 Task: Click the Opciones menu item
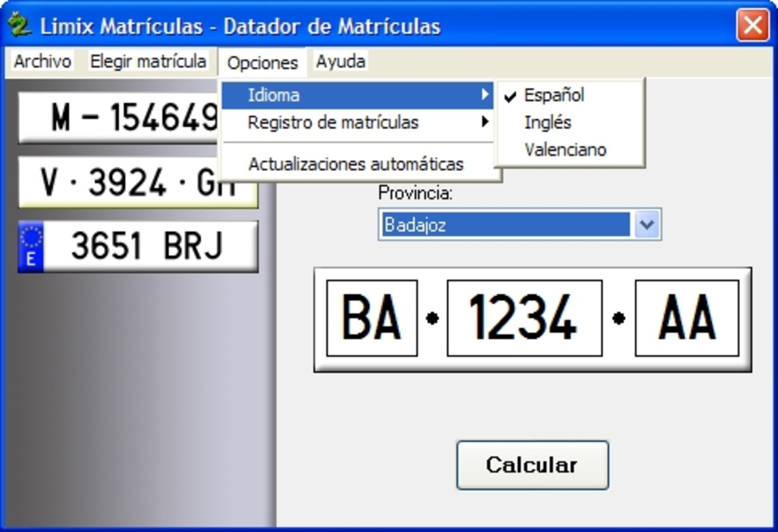click(262, 63)
